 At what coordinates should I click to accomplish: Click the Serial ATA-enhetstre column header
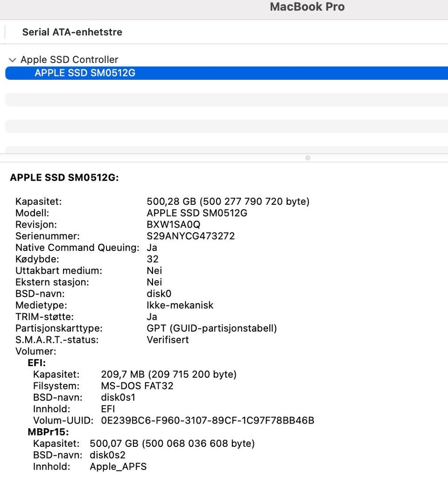[72, 32]
